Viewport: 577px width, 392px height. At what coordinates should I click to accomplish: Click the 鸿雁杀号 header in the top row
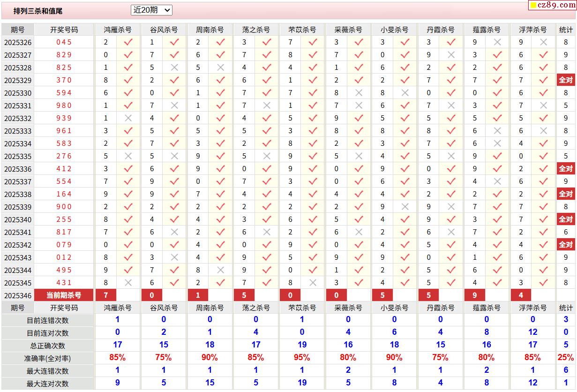pyautogui.click(x=117, y=30)
